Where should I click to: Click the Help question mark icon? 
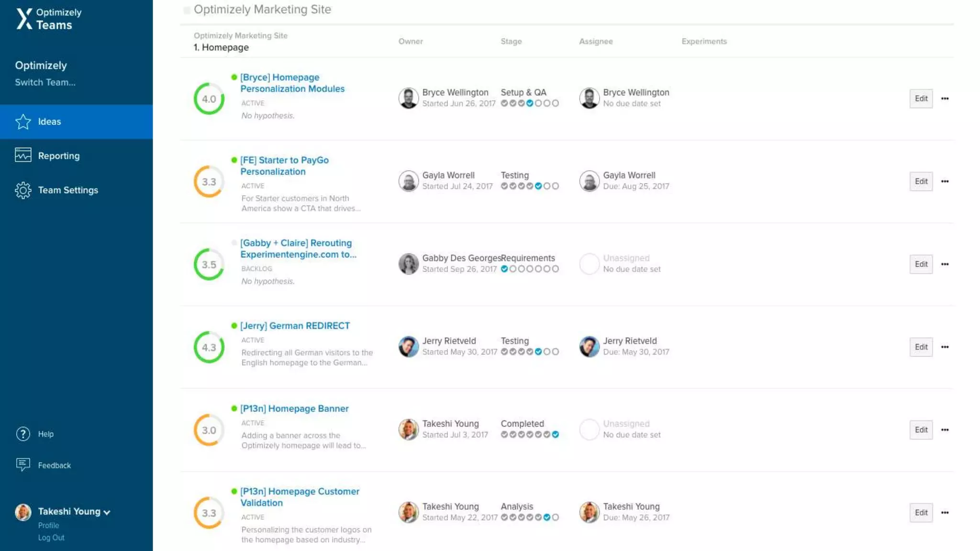point(23,434)
